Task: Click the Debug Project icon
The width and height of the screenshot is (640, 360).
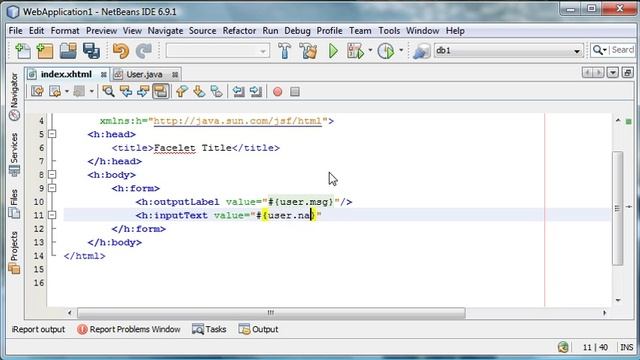Action: click(356, 51)
